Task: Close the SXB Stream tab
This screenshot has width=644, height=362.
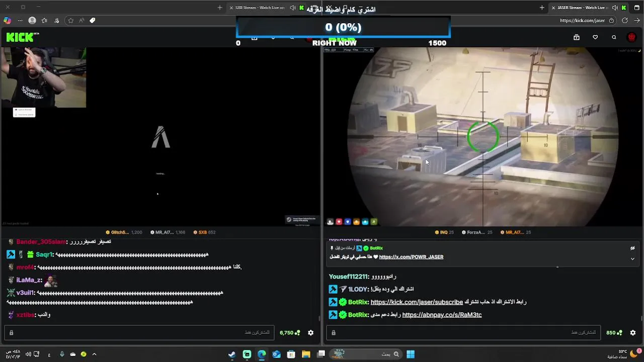Action: (231, 8)
